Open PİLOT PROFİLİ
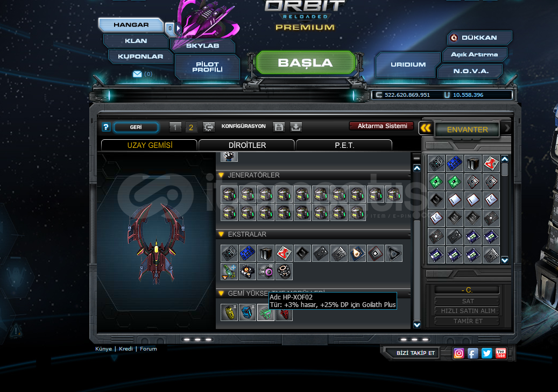 [x=208, y=67]
